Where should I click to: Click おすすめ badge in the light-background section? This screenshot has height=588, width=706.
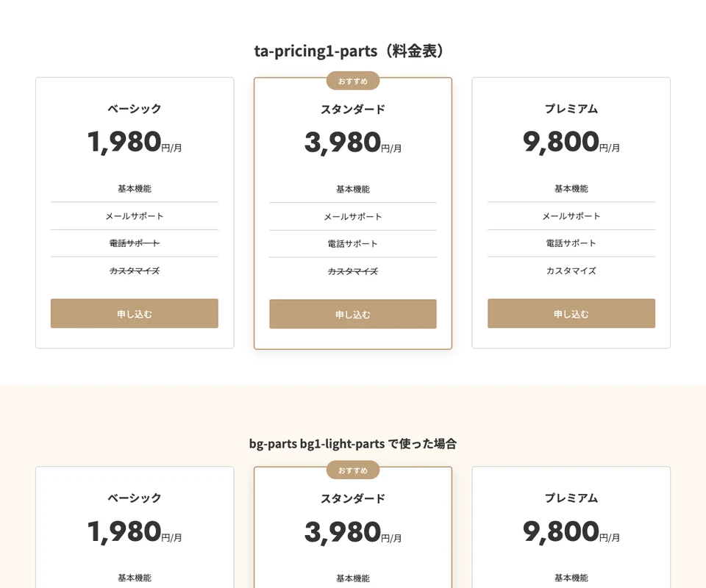point(353,470)
